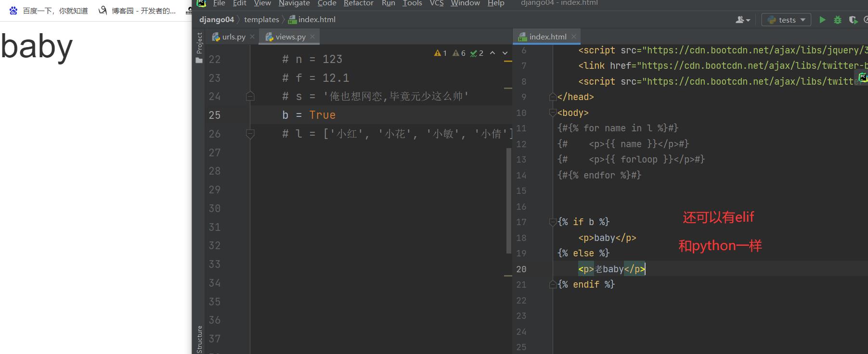Click index.html in the breadcrumb bar
This screenshot has height=354, width=868.
point(312,20)
